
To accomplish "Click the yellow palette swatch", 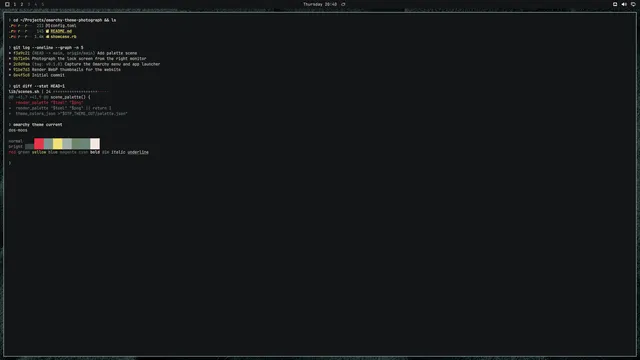I will point(58,144).
